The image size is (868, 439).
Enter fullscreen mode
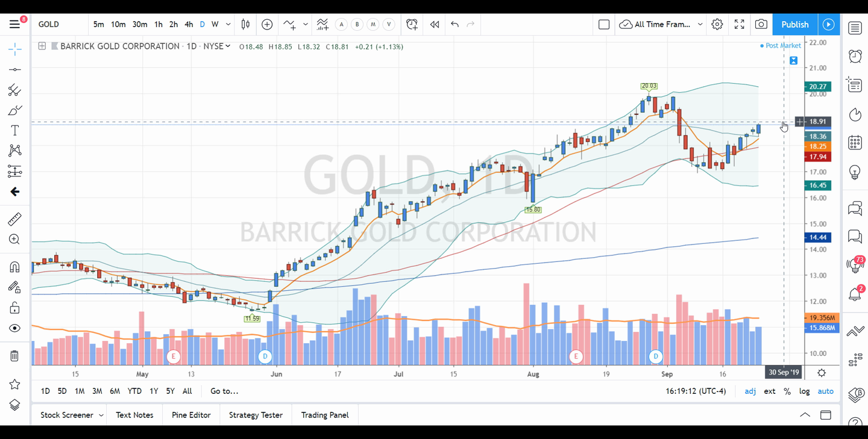point(739,25)
